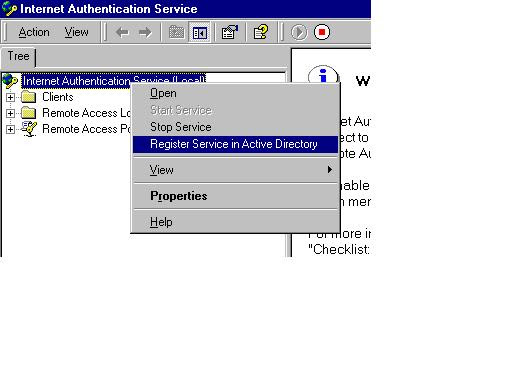
Task: Select Register Service in Active Directory
Action: 235,144
